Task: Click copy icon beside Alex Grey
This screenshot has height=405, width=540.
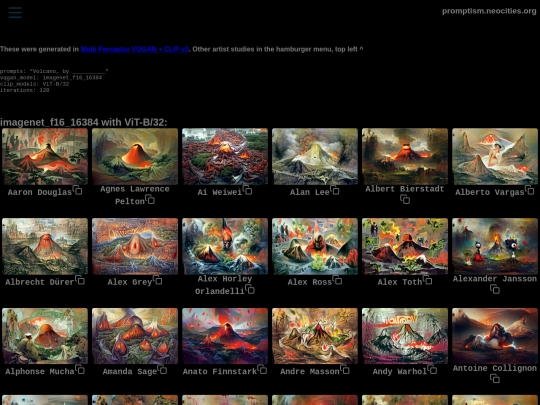Action: click(x=157, y=280)
